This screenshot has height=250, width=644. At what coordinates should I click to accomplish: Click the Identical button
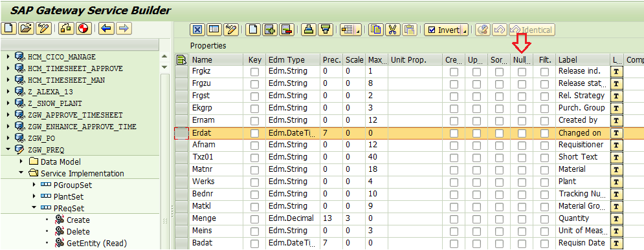[532, 30]
